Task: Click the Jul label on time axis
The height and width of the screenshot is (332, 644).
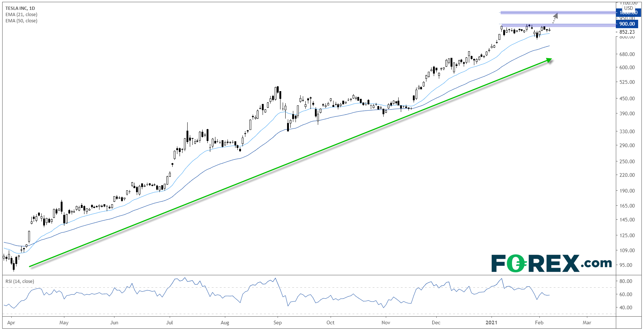Action: (x=170, y=323)
